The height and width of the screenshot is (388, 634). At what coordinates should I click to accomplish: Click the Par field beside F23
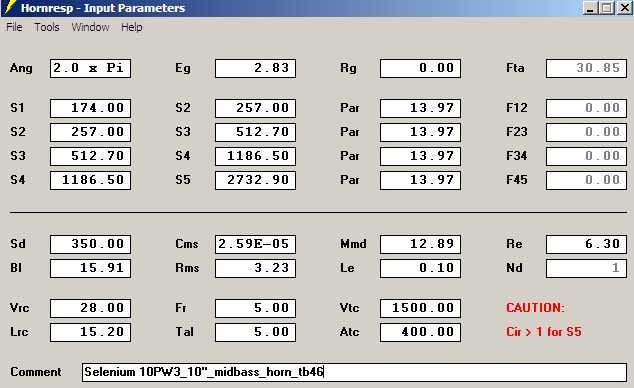click(x=421, y=132)
